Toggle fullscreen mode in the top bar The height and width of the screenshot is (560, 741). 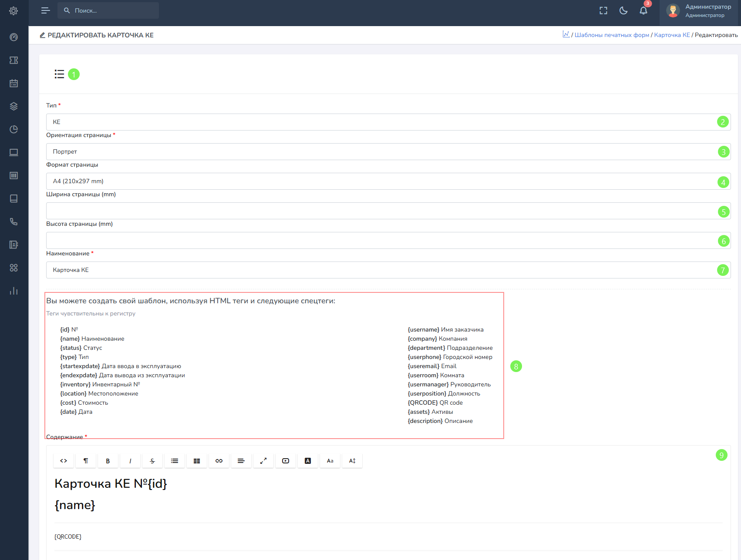click(x=603, y=11)
